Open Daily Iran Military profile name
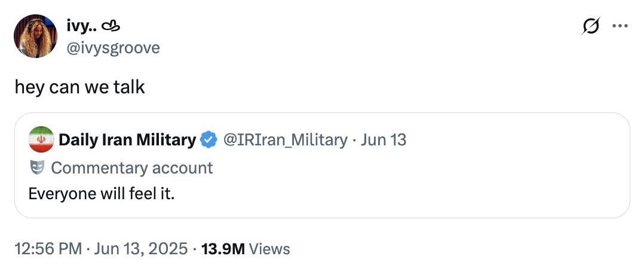Viewport: 644px width, 274px height. tap(127, 140)
